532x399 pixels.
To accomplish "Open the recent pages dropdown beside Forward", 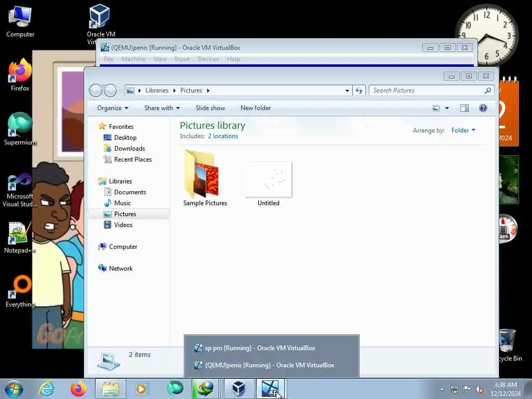I will tap(121, 90).
